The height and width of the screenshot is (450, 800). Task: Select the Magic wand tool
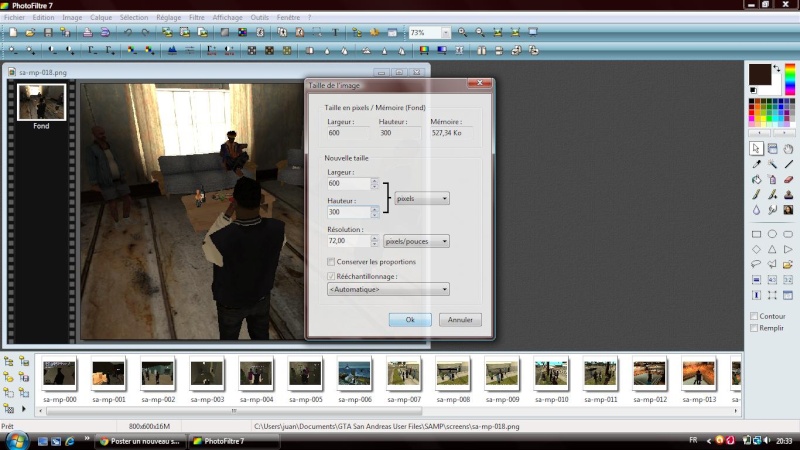(772, 164)
